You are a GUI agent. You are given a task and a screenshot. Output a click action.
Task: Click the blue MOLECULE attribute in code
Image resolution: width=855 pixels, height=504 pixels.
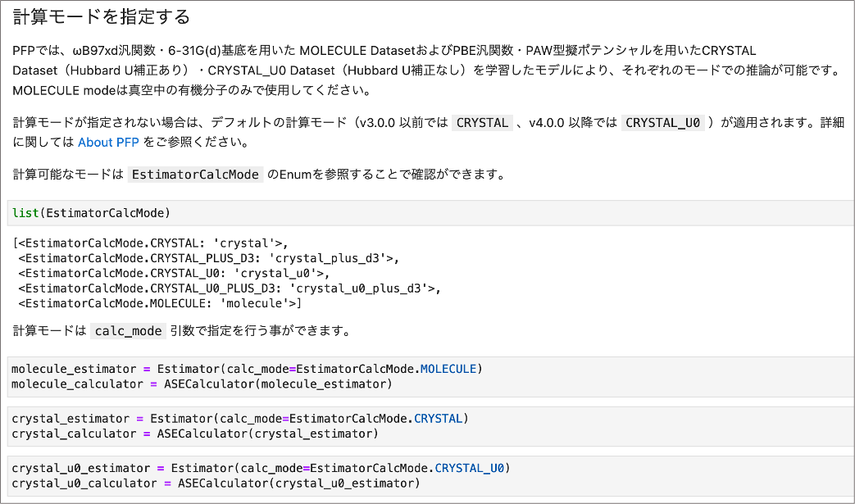point(448,369)
